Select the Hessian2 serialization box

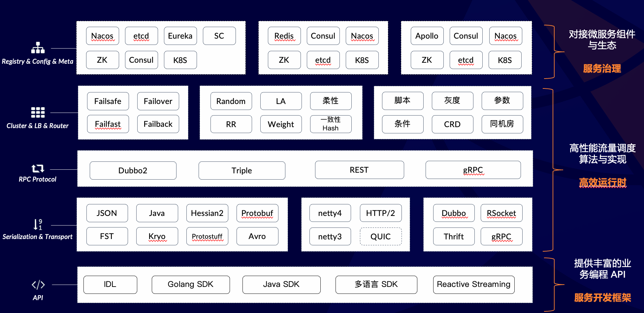(x=207, y=213)
